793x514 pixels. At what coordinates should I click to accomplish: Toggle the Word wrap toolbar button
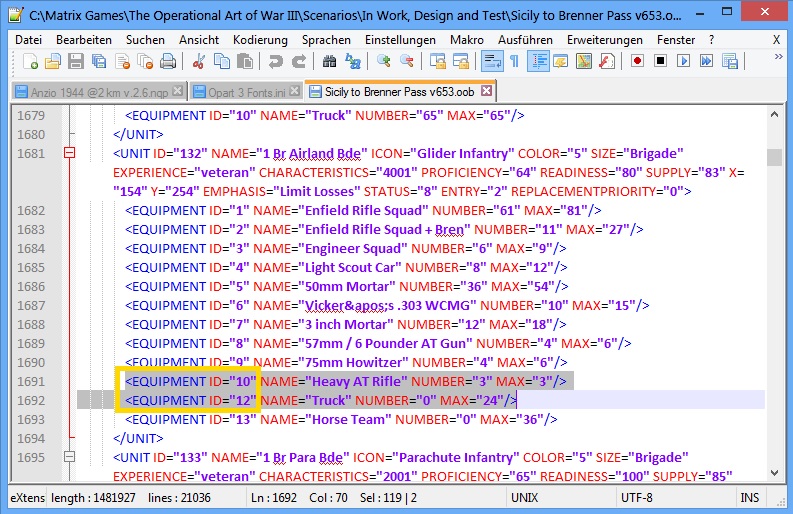point(490,62)
